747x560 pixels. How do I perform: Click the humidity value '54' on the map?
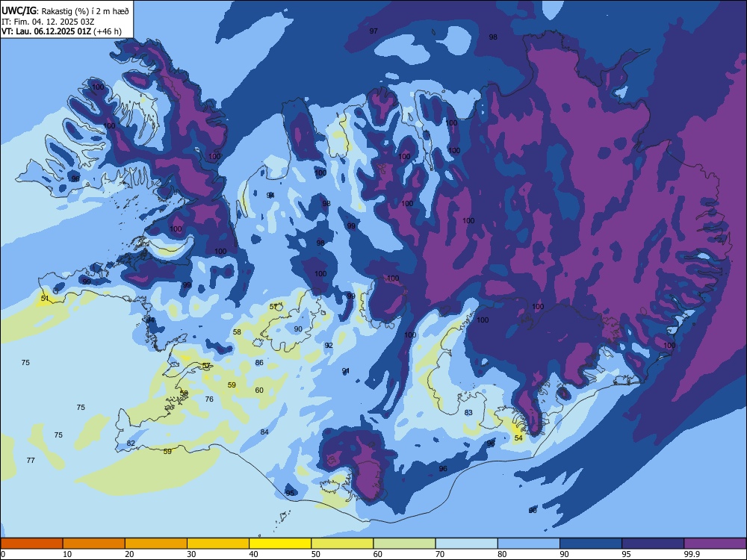(518, 438)
